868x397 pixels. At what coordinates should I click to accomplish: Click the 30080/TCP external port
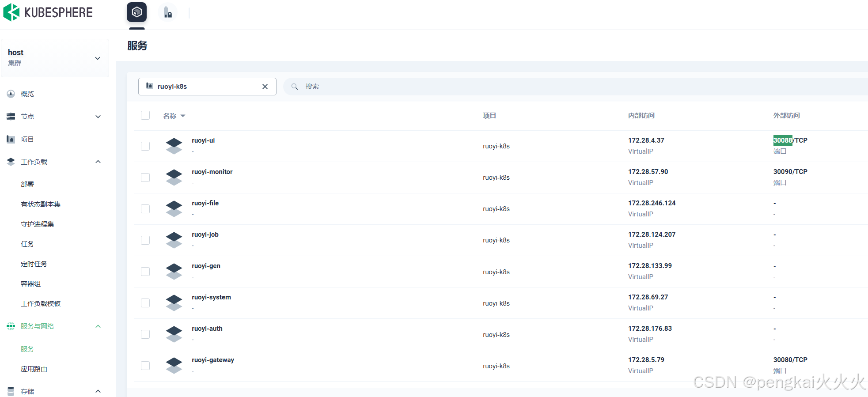coord(790,360)
